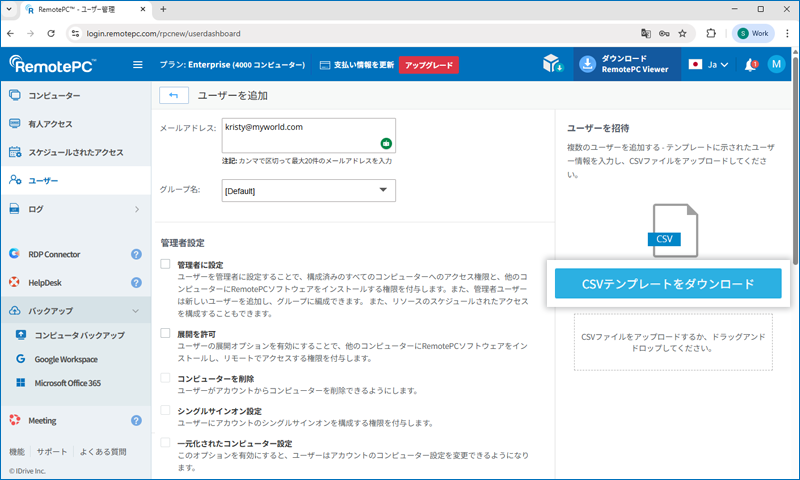Select ユーザー in sidebar
The width and height of the screenshot is (800, 480).
pyautogui.click(x=76, y=181)
